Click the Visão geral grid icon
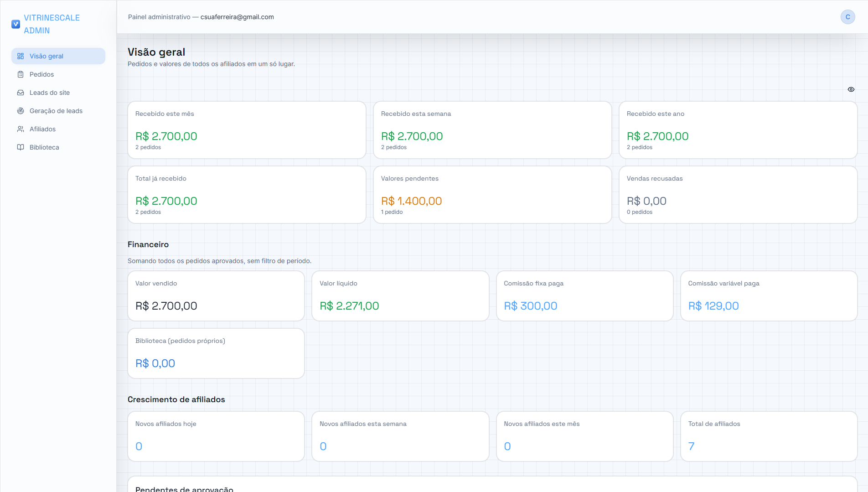868x492 pixels. pos(21,56)
